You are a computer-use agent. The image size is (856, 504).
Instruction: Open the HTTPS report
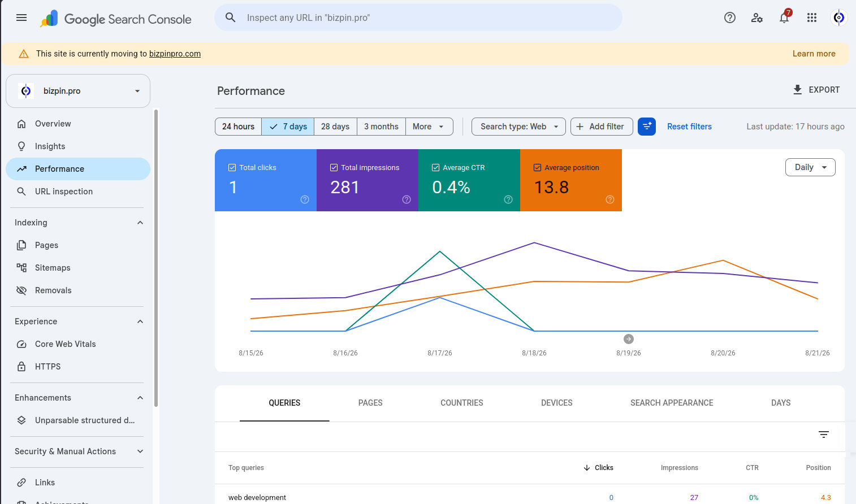click(x=78, y=367)
